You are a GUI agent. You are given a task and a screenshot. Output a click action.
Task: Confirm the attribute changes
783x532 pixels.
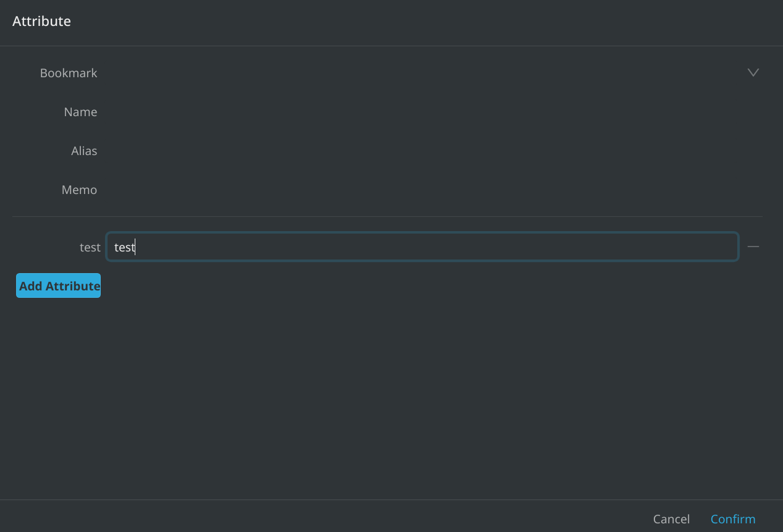click(733, 519)
